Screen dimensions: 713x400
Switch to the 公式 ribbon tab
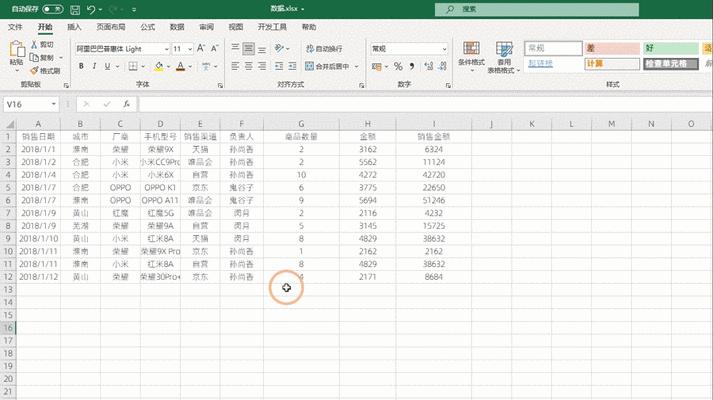[147, 27]
